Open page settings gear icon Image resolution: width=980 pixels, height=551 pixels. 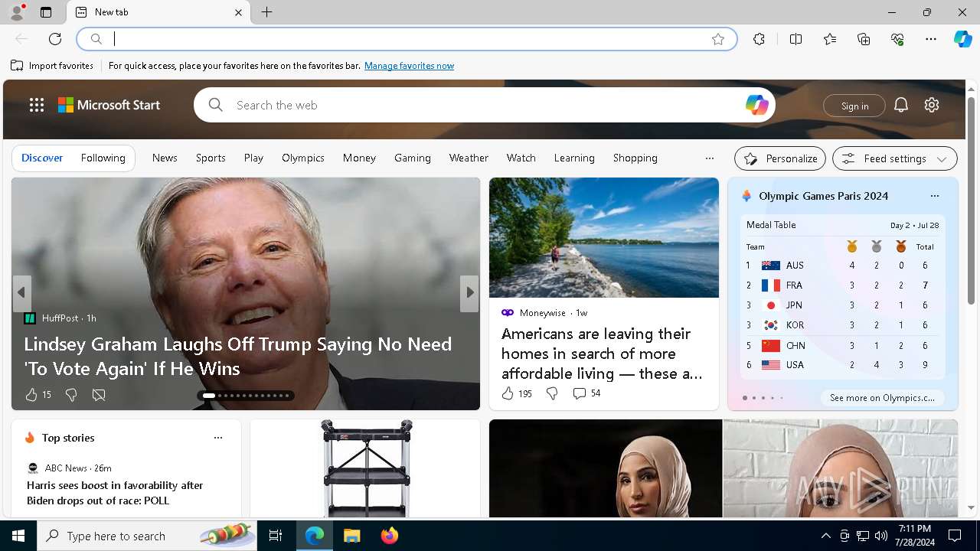[932, 105]
